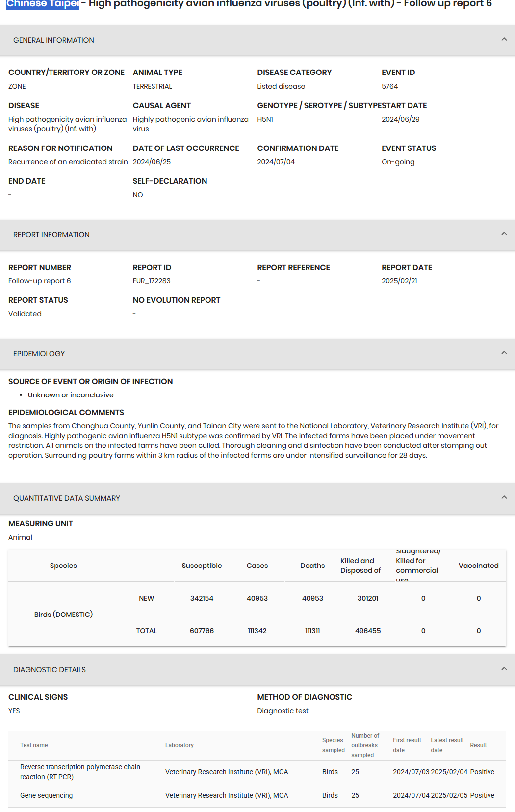
Task: Click the event status 'On-going'
Action: click(398, 162)
